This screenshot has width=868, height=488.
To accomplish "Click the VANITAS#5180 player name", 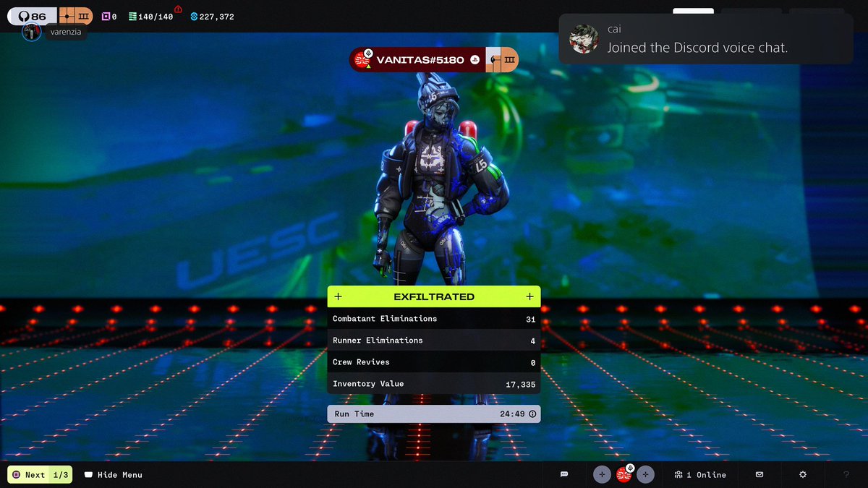I will [420, 60].
